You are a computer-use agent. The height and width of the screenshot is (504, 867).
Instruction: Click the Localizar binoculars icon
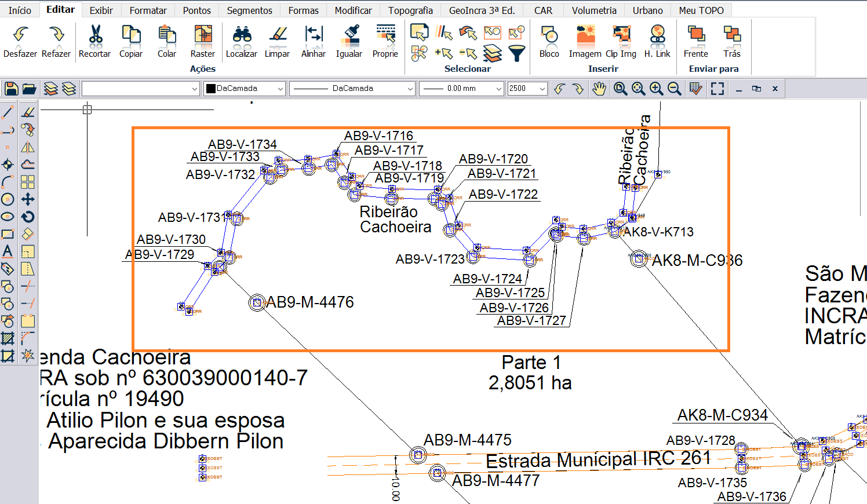pos(242,35)
